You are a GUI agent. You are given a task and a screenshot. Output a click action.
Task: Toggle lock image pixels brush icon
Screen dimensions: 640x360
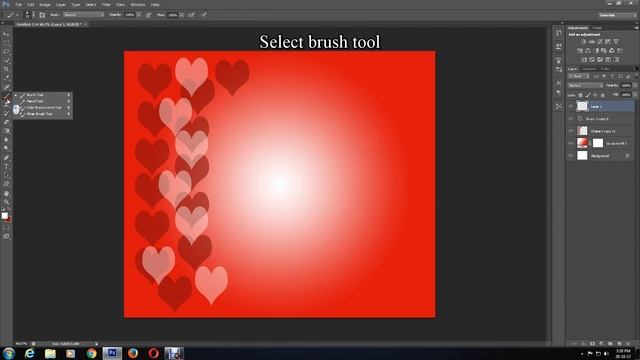588,95
